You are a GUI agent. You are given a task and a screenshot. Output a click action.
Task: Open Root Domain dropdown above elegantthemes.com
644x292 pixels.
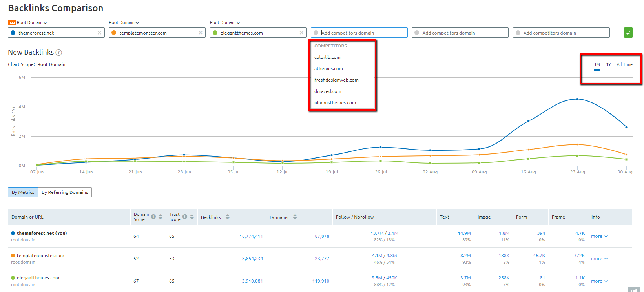click(x=225, y=22)
